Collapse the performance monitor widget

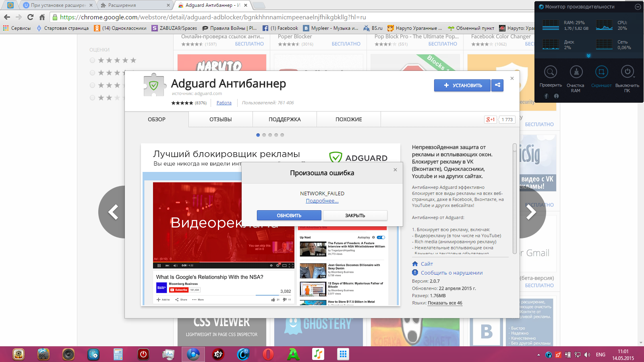638,7
